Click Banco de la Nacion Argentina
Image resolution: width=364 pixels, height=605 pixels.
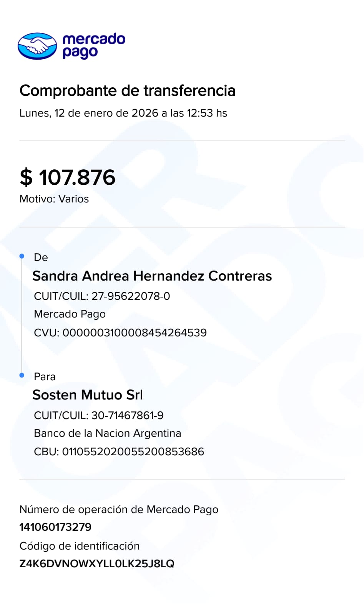tap(107, 433)
